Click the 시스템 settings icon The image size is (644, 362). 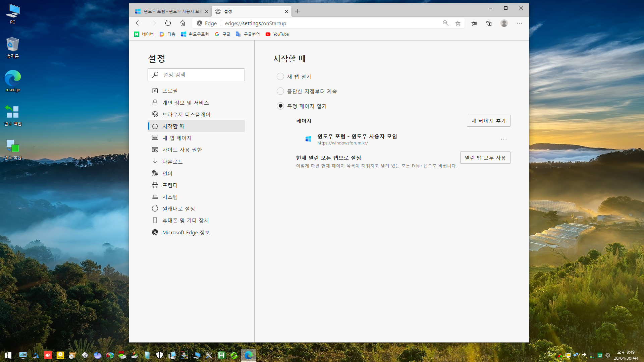coord(155,197)
